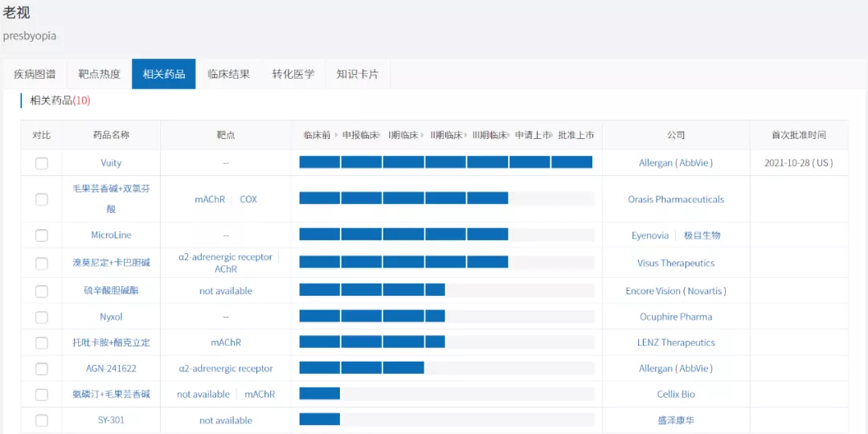Click AChR target in the Visus Therapeutics row

click(226, 269)
